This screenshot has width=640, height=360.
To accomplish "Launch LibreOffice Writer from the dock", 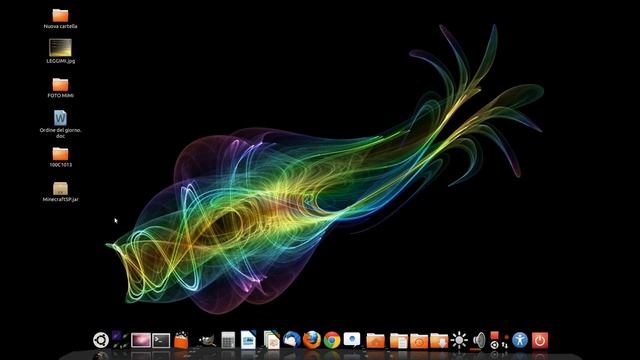I will tap(248, 340).
